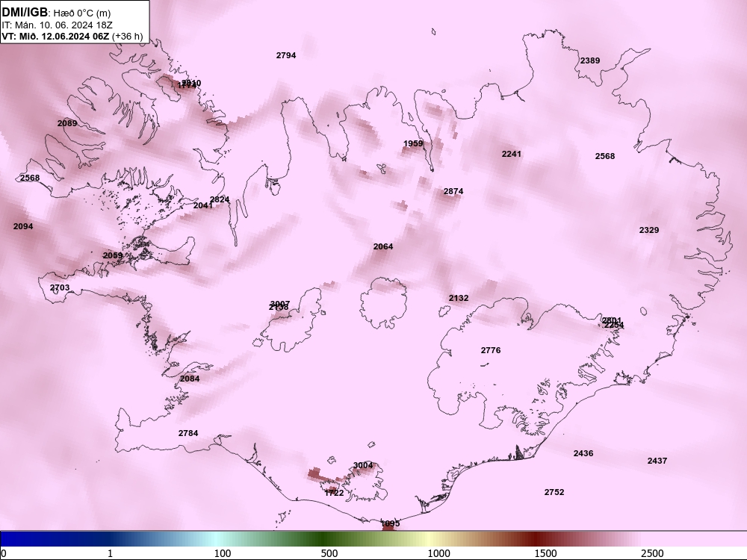
Task: Click the 1722 height value
Action: (x=334, y=494)
